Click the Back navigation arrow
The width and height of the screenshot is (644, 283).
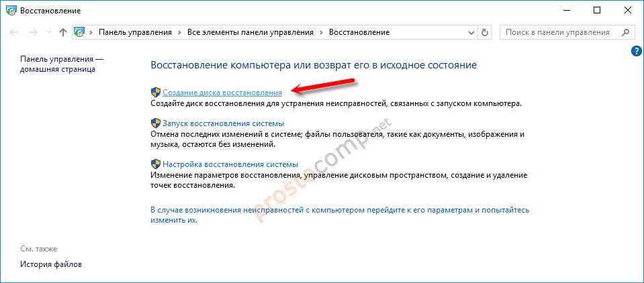coord(13,32)
